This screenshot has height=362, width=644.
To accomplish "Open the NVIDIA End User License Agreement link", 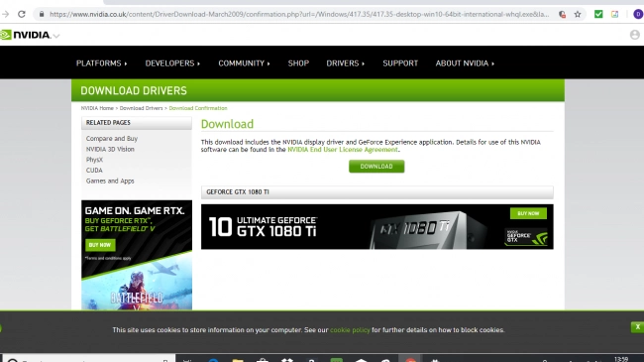I will tap(343, 150).
